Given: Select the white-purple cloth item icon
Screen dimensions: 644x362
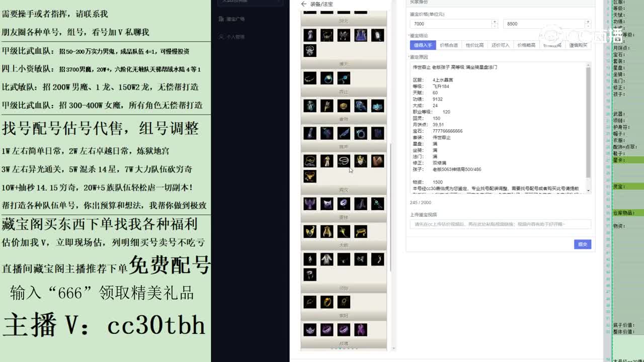Looking at the screenshot, I should (x=327, y=204).
